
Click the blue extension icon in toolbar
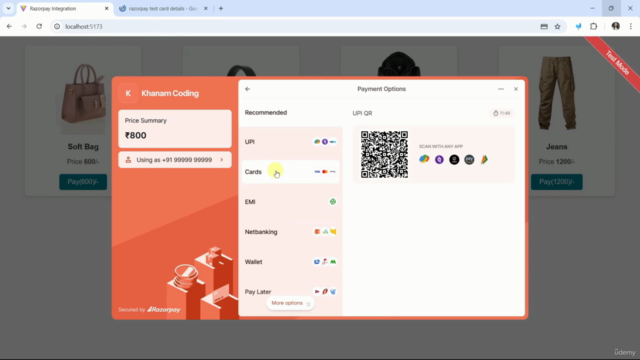click(x=578, y=27)
